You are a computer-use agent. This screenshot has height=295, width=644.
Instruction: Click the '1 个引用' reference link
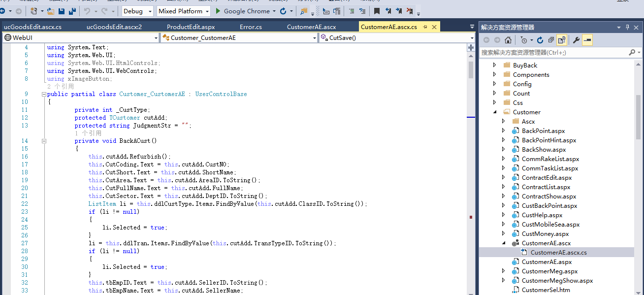[88, 133]
